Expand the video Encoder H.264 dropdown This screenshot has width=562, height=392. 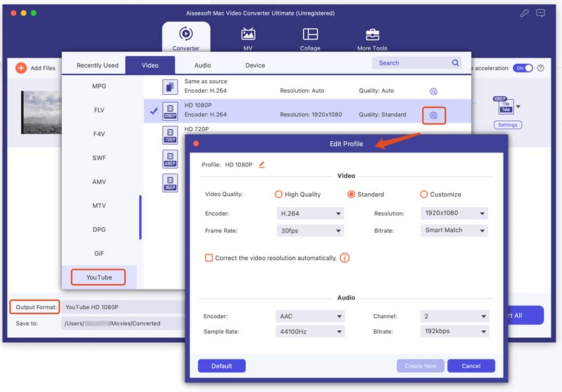[x=310, y=214]
